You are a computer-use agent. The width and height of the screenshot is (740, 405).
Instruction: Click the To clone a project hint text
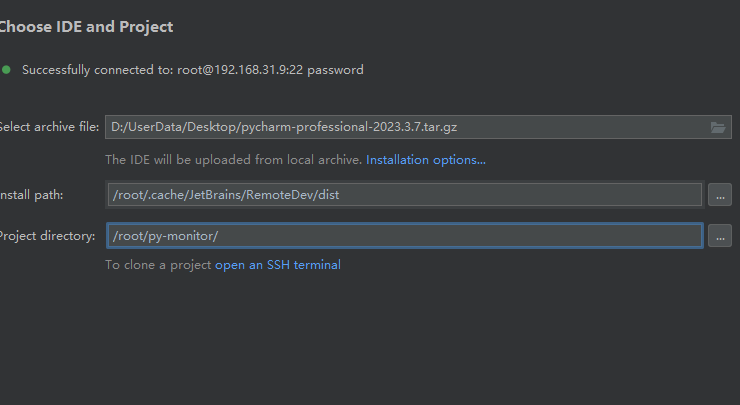pyautogui.click(x=158, y=265)
